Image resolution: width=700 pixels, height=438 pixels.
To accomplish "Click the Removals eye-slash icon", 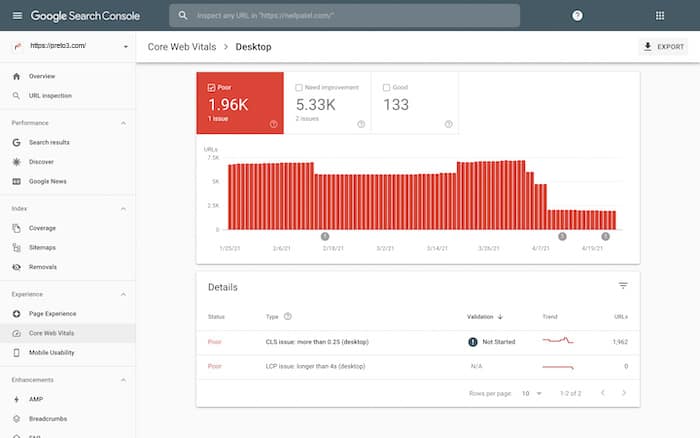I will pyautogui.click(x=17, y=267).
